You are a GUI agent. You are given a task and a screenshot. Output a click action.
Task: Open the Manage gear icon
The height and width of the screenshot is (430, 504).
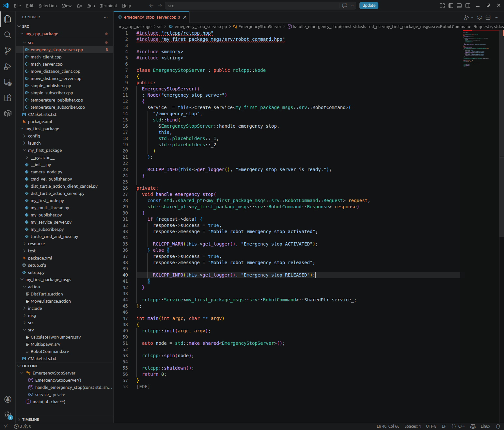tap(8, 415)
